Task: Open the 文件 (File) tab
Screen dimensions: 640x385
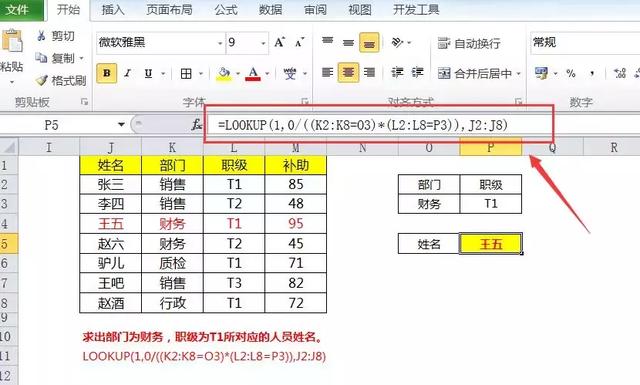Action: 18,9
